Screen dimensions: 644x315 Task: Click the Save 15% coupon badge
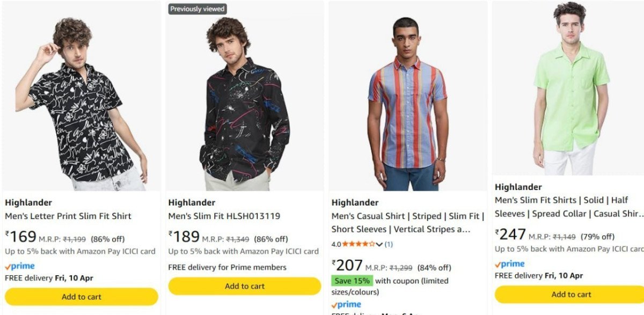(x=353, y=280)
